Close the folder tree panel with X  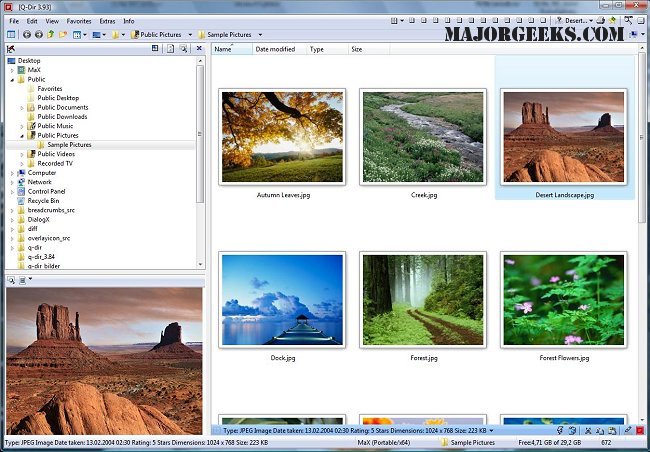coord(199,48)
